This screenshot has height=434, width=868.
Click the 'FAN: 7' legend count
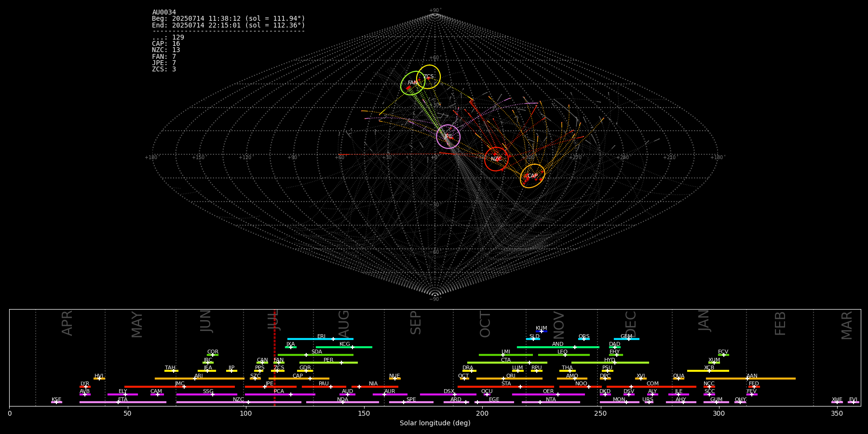click(164, 57)
